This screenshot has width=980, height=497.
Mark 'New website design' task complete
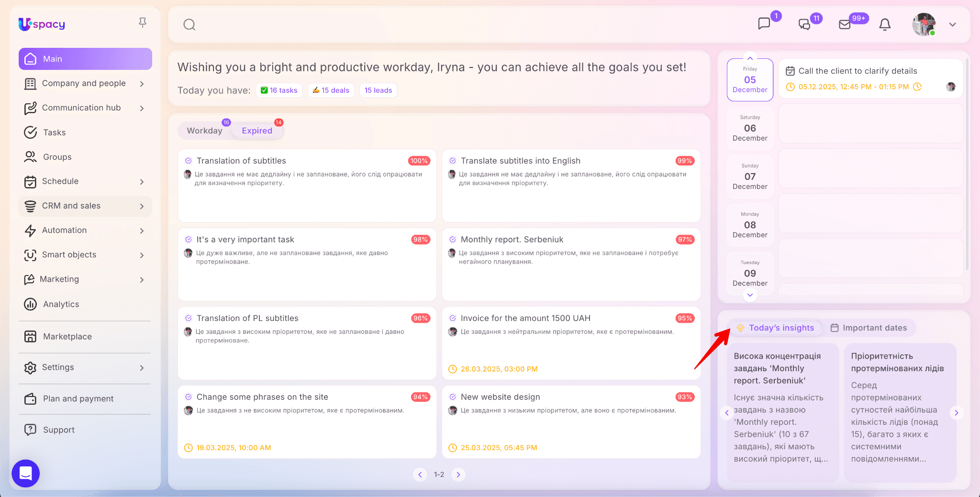pyautogui.click(x=453, y=397)
